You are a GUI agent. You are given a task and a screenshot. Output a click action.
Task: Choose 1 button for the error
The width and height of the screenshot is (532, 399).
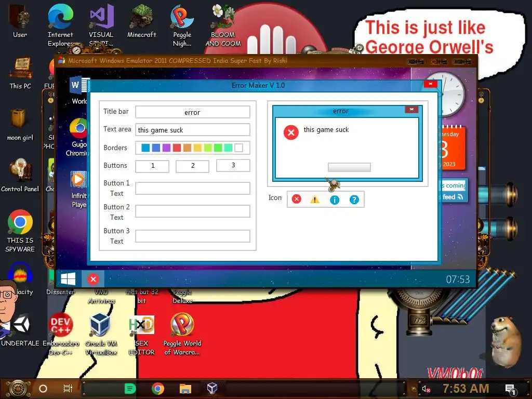[x=152, y=166]
